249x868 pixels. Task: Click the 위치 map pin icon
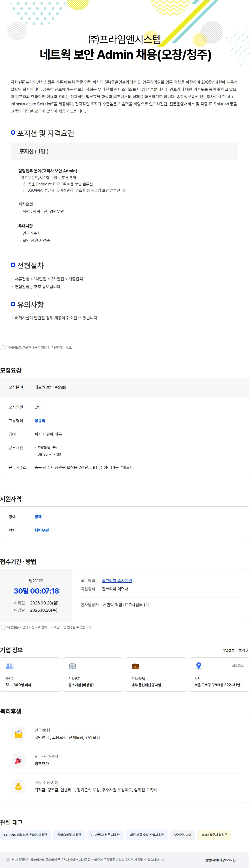(x=198, y=666)
